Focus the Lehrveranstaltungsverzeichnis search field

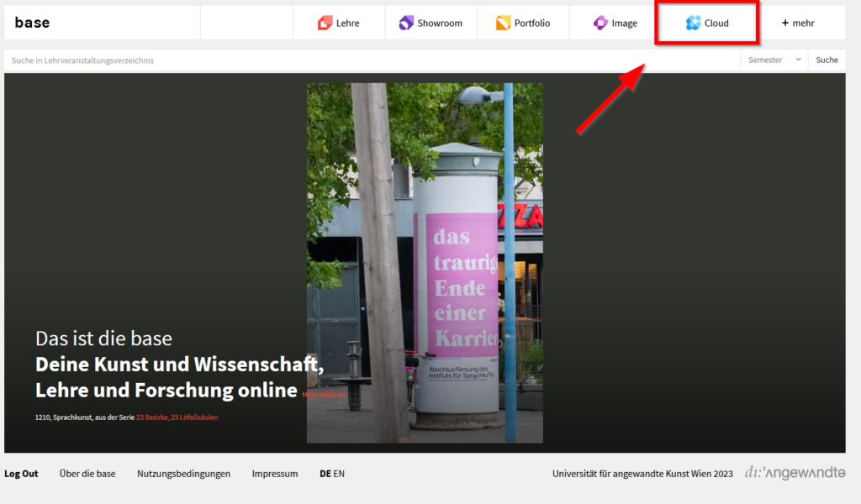[370, 60]
